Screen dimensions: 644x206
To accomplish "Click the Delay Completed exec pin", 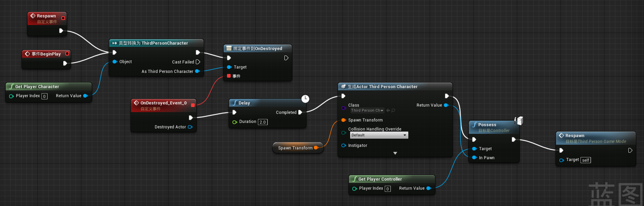I will point(300,112).
